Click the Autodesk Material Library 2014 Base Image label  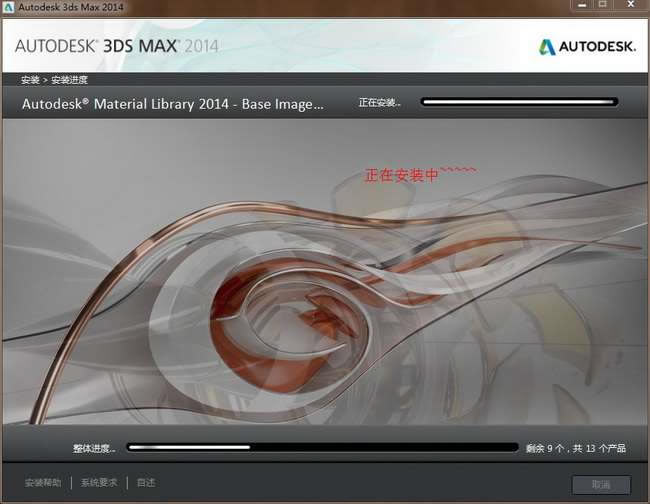pyautogui.click(x=173, y=104)
